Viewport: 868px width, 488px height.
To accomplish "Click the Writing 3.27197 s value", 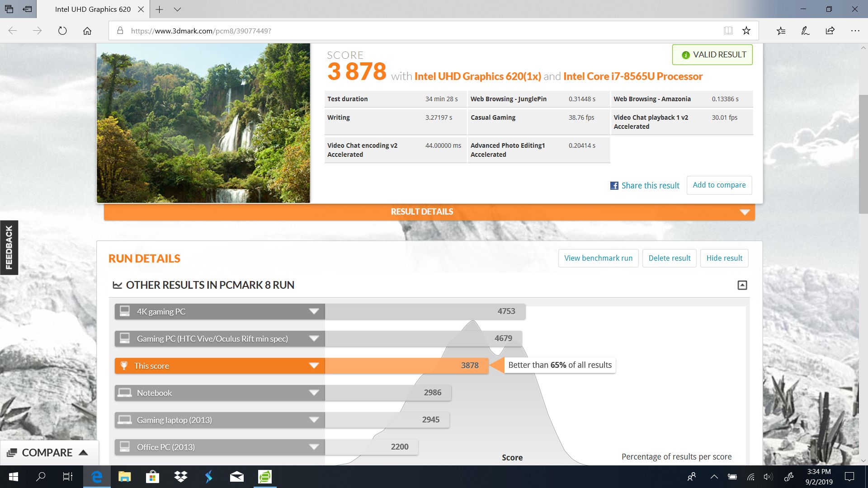I will click(439, 117).
